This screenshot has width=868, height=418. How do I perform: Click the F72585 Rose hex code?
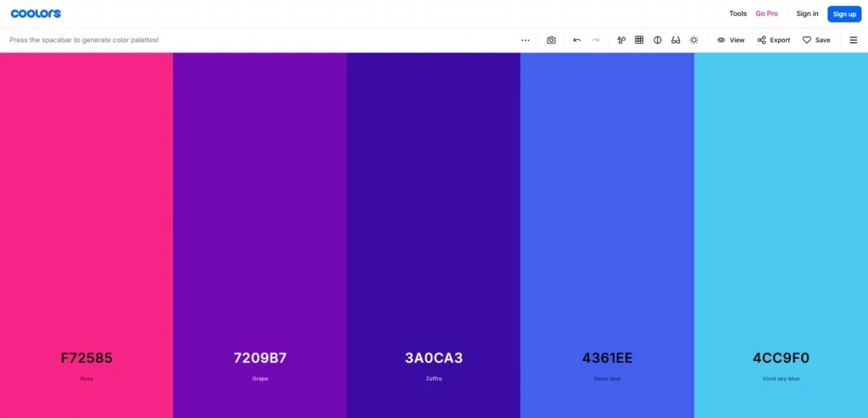(x=86, y=358)
